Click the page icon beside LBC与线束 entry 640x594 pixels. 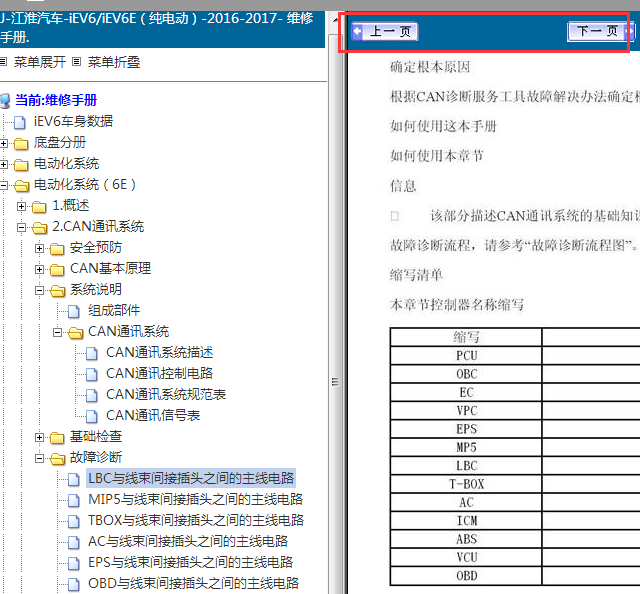pyautogui.click(x=73, y=479)
